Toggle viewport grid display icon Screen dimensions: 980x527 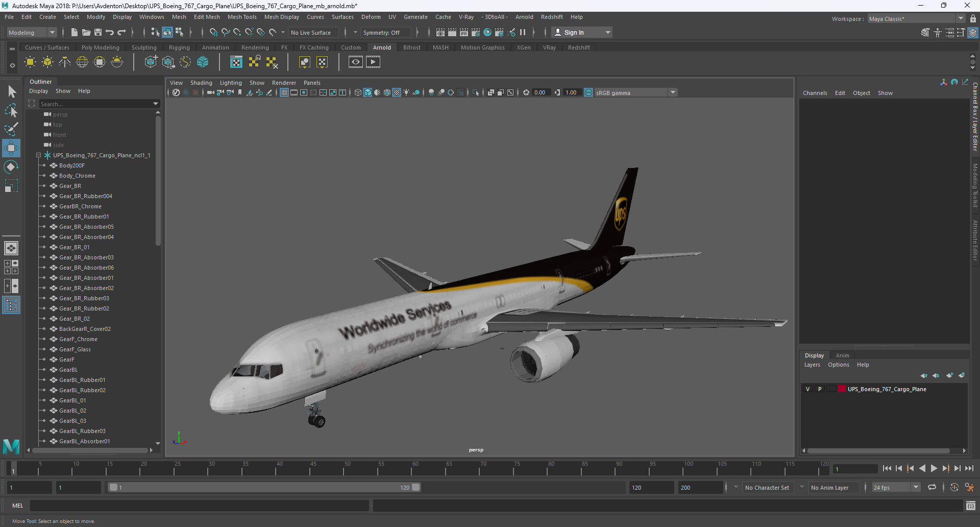[284, 92]
